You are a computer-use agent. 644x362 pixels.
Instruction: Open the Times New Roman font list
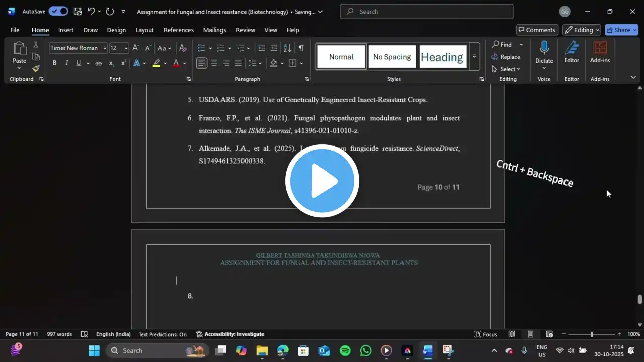(105, 48)
